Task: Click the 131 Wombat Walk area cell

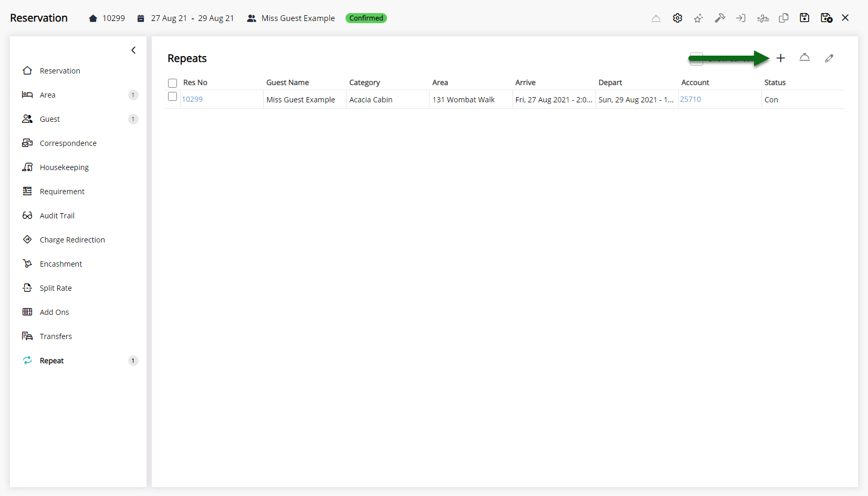Action: click(470, 100)
